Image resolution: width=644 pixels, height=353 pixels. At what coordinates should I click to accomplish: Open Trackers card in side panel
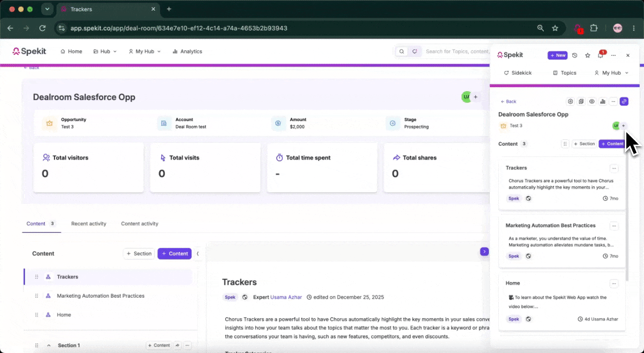pyautogui.click(x=562, y=184)
